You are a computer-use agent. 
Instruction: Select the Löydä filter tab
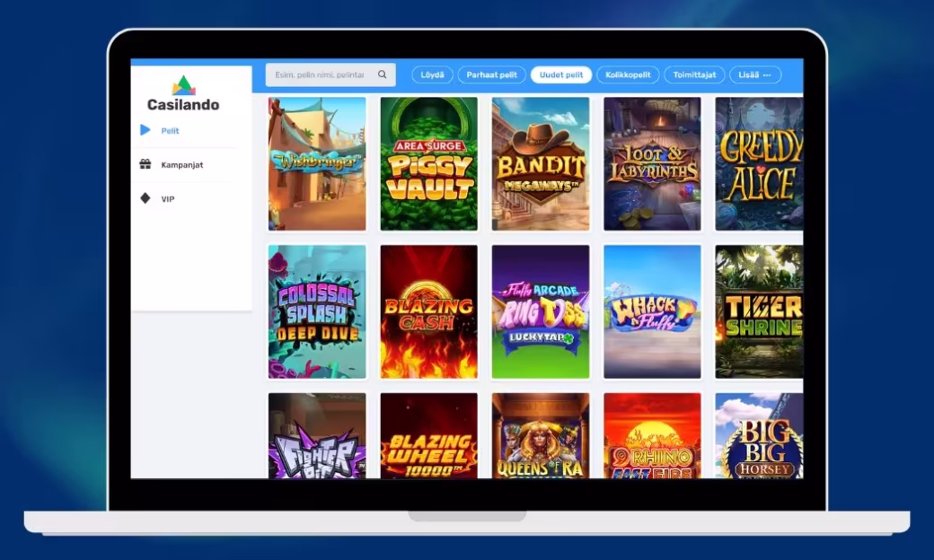pyautogui.click(x=433, y=74)
